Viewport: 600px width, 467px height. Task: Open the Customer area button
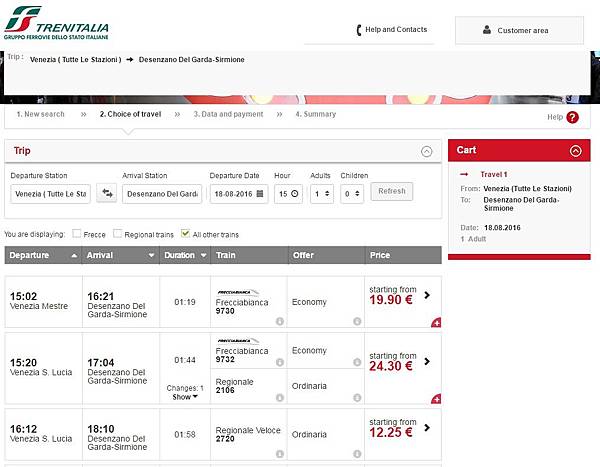click(519, 30)
